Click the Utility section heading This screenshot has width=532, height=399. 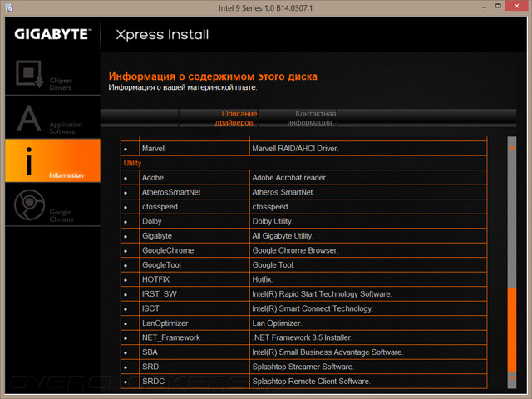pos(132,163)
